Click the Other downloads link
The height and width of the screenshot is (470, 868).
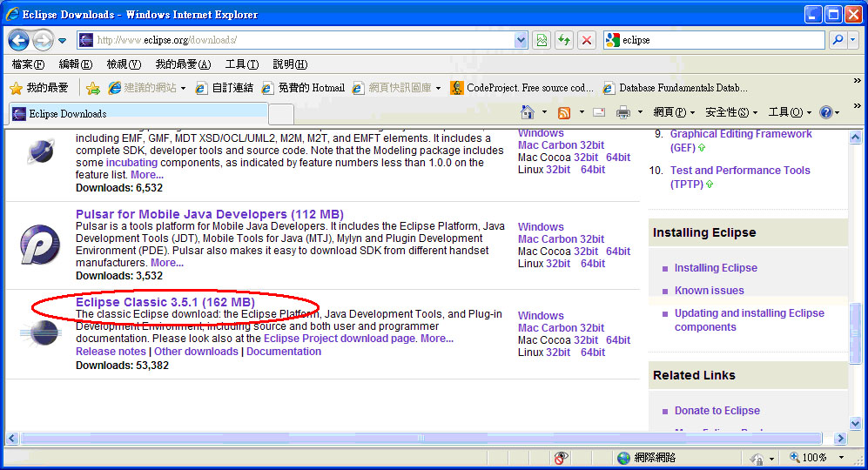click(196, 352)
